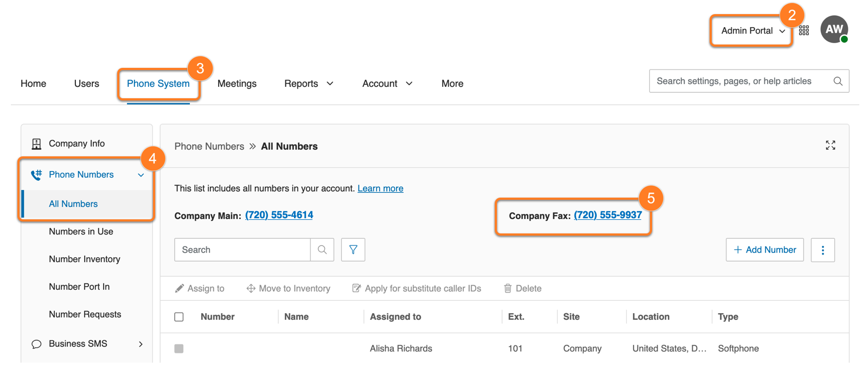Open the filter funnel icon

[x=353, y=250]
